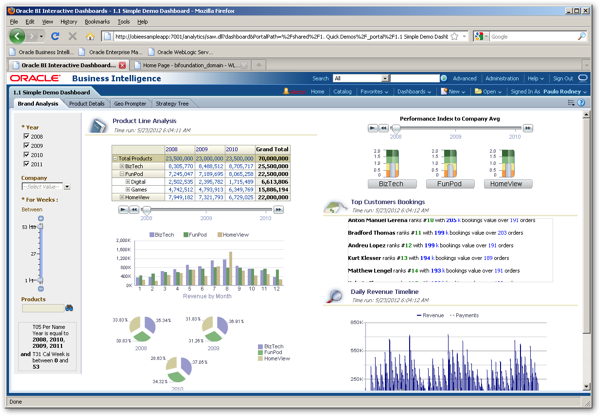Image resolution: width=600 pixels, height=416 pixels.
Task: Open the Catalog link
Action: (x=342, y=91)
